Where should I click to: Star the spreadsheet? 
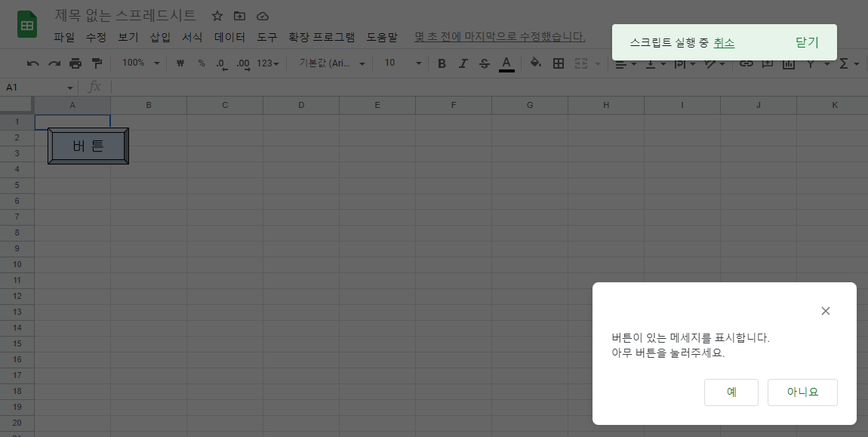[217, 16]
